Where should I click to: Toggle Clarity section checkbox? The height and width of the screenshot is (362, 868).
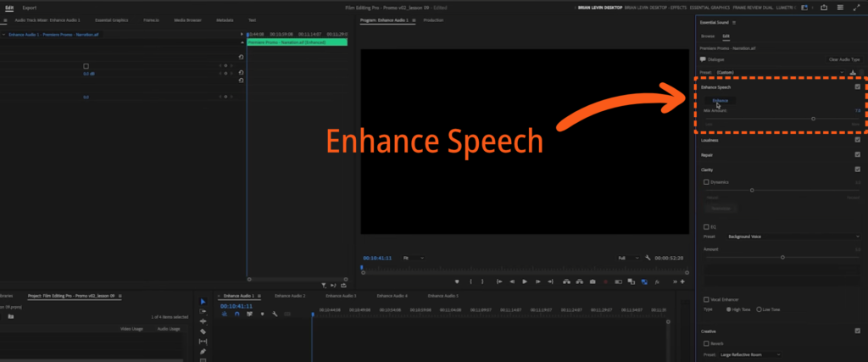[x=858, y=170]
